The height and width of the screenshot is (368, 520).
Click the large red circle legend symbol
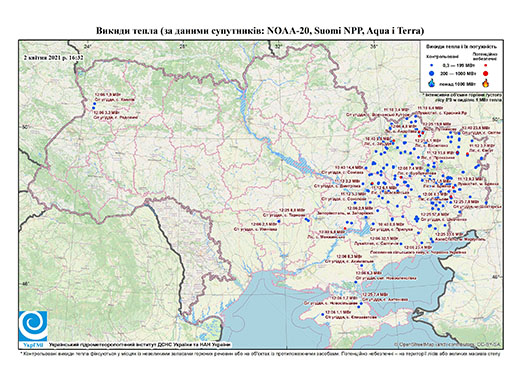[x=485, y=73]
